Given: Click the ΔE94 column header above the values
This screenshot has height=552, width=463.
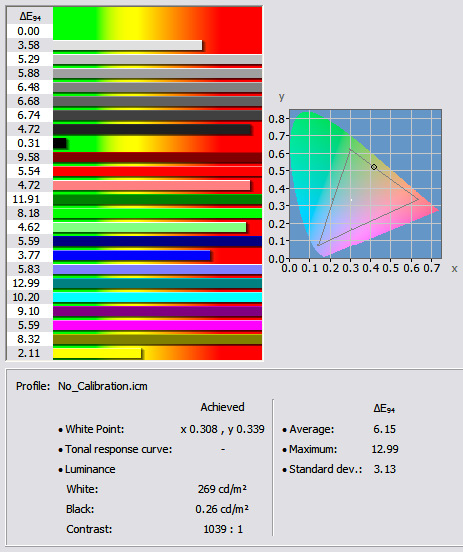Looking at the screenshot, I should click(30, 16).
